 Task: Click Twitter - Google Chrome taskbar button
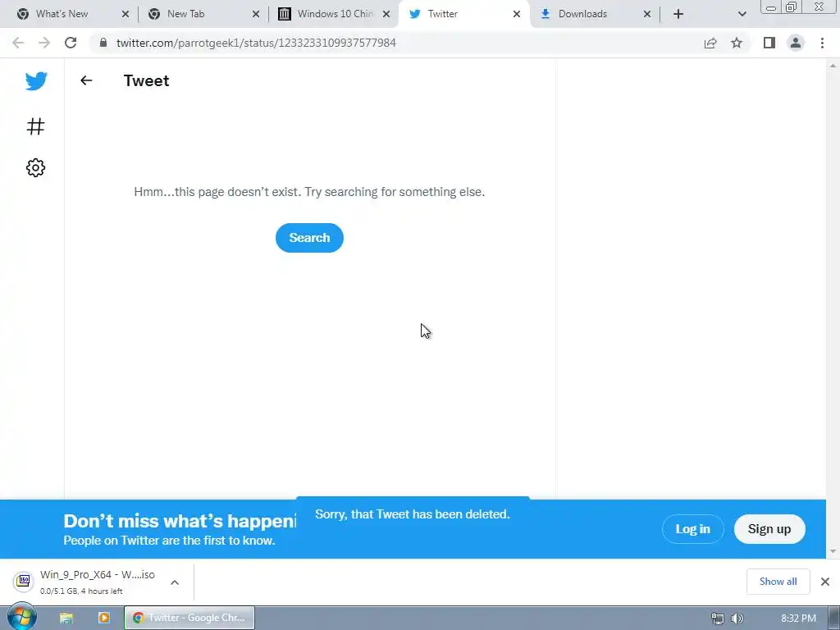pyautogui.click(x=189, y=618)
